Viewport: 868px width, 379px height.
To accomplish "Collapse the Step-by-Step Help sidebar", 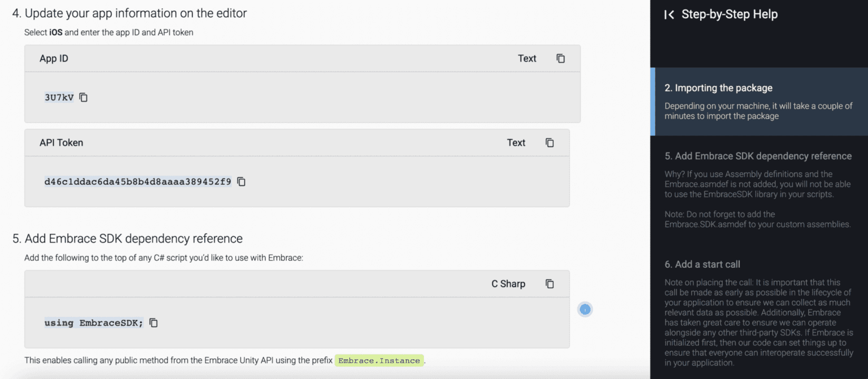I will (x=669, y=14).
